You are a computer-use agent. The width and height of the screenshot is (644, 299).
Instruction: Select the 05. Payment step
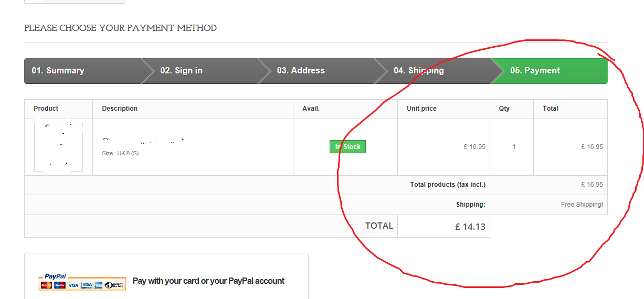(x=535, y=71)
